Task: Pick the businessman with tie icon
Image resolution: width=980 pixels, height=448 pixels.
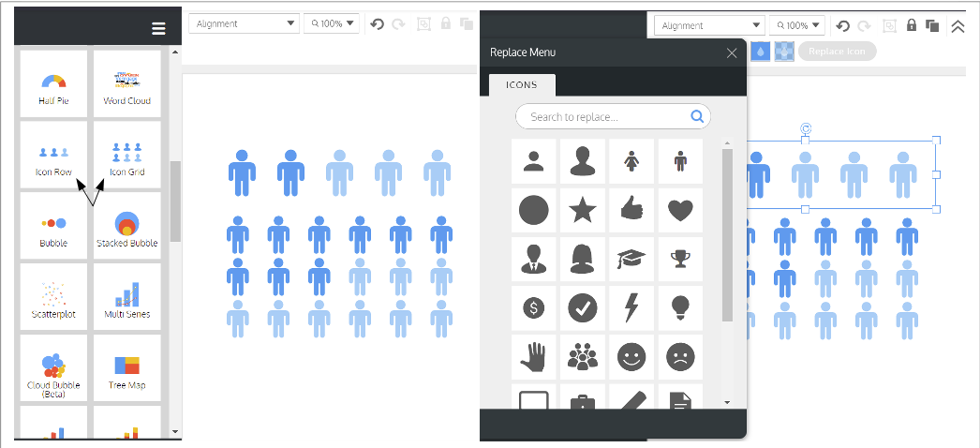Action: point(534,259)
